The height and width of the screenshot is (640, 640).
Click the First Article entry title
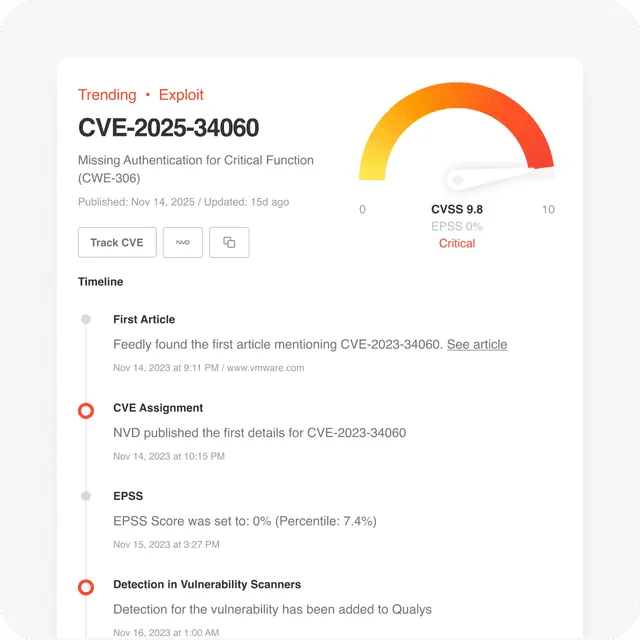pyautogui.click(x=144, y=319)
